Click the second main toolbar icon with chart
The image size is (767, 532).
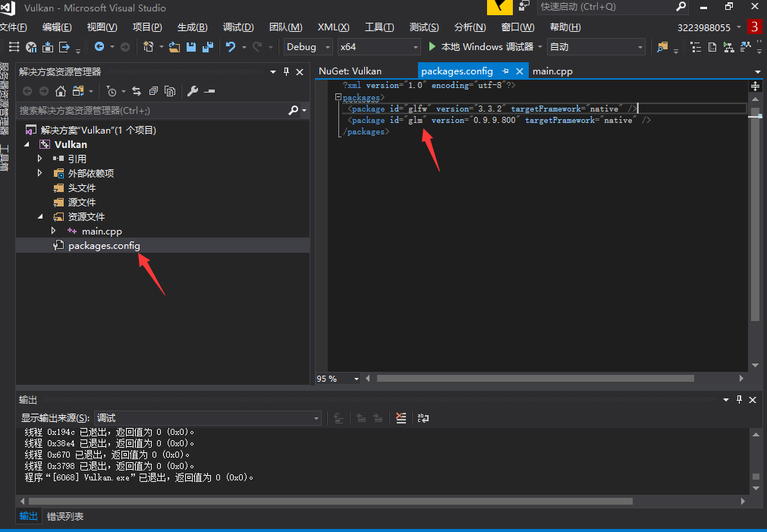point(31,46)
